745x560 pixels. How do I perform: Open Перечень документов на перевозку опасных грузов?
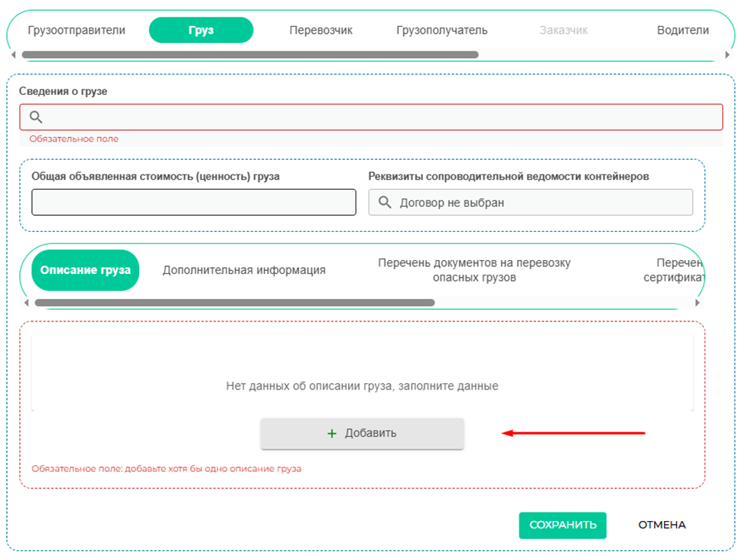pyautogui.click(x=474, y=270)
